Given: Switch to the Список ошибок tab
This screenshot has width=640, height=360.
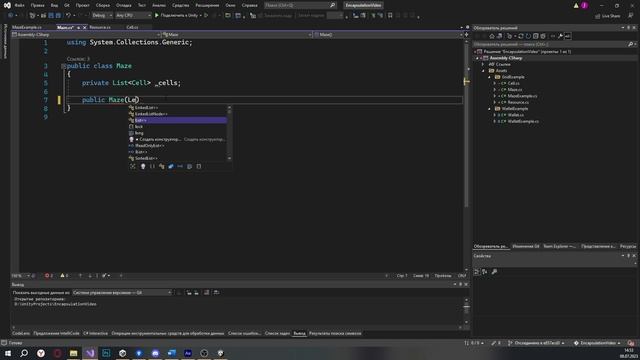Looking at the screenshot, I should click(x=244, y=333).
